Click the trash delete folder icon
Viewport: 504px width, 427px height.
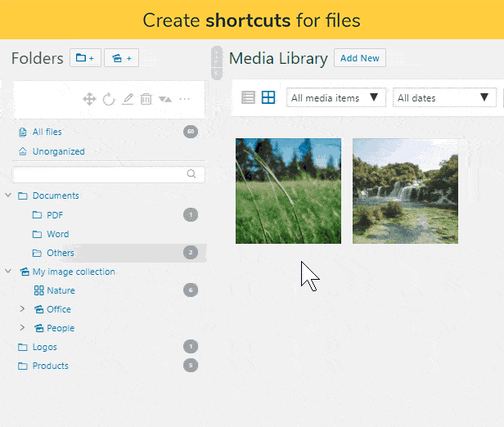pyautogui.click(x=146, y=99)
